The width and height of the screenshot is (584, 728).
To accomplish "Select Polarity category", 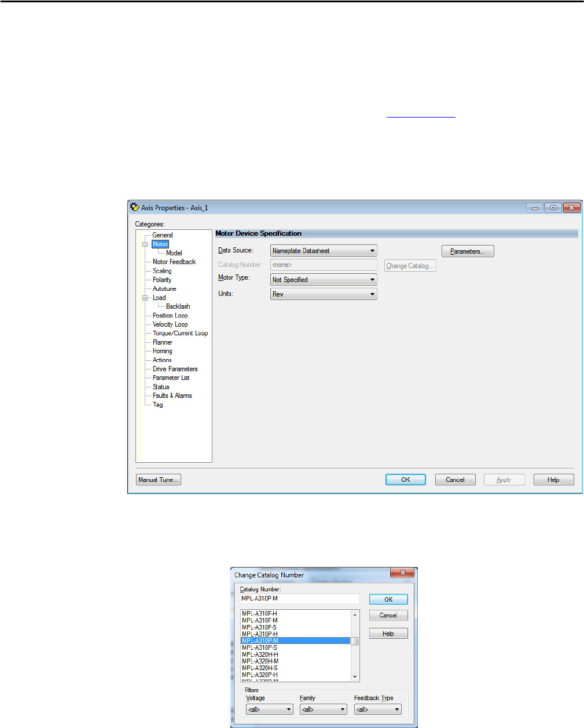I will (162, 280).
